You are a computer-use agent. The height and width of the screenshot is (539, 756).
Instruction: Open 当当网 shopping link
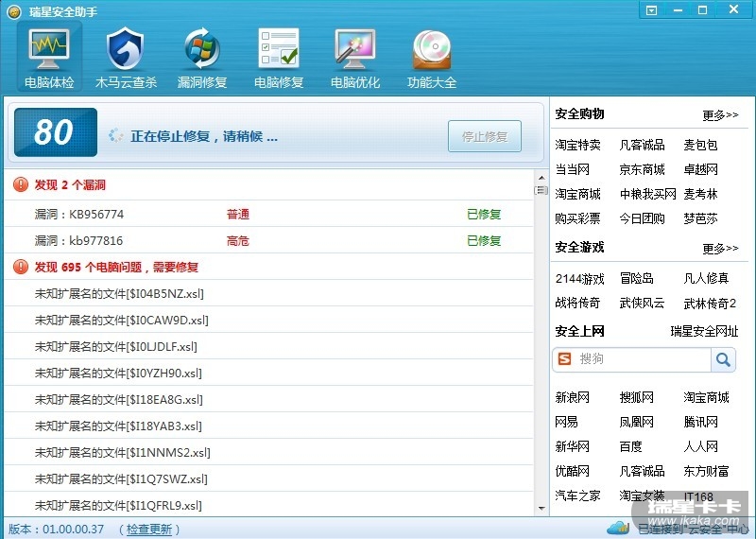(x=572, y=169)
